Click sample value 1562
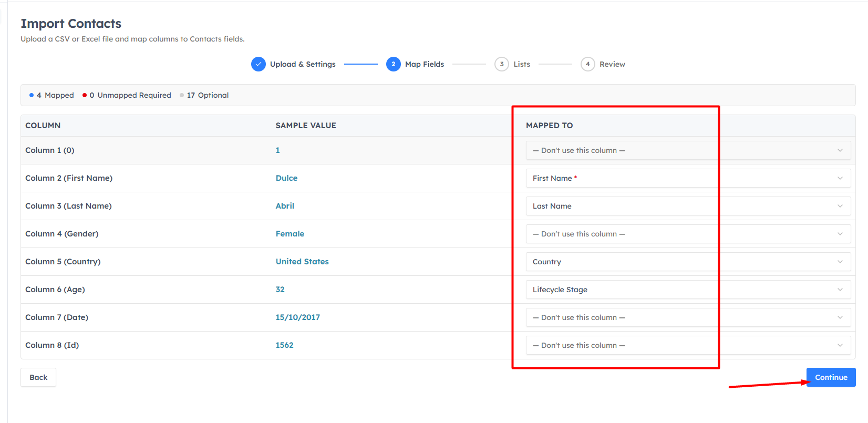This screenshot has width=868, height=423. (284, 345)
